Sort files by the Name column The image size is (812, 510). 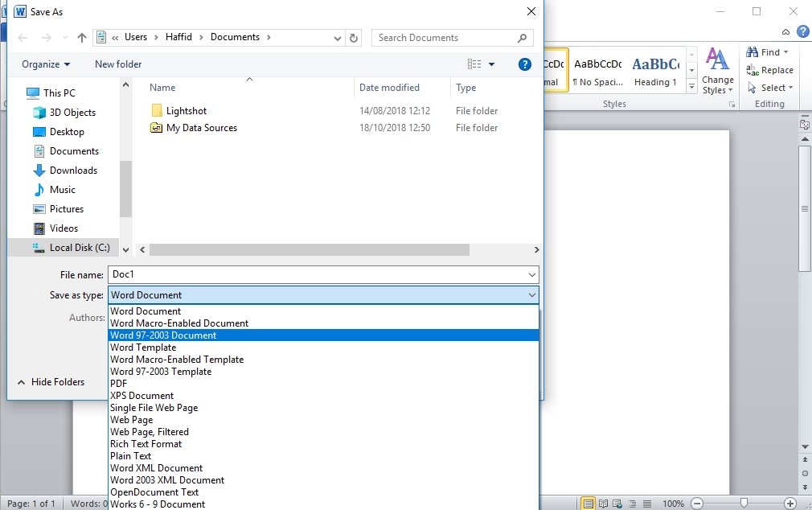(162, 88)
